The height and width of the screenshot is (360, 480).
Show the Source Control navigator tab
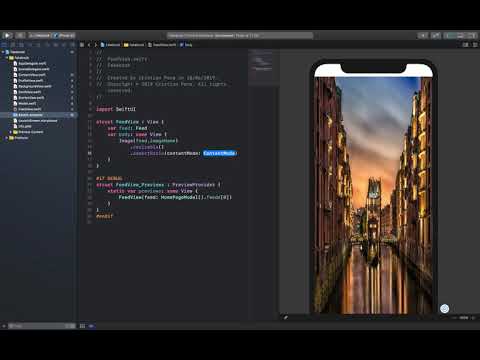(x=13, y=45)
